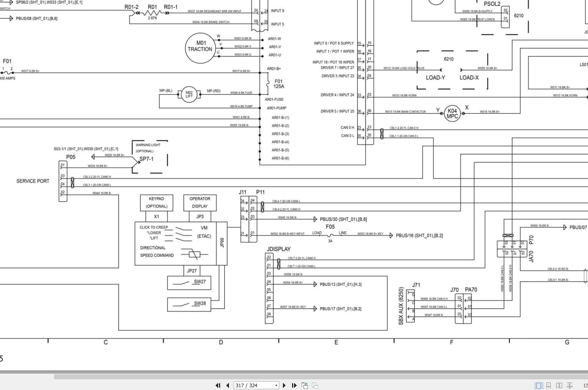Select single page view layout
Screen dimensions: 588x390
538,385
